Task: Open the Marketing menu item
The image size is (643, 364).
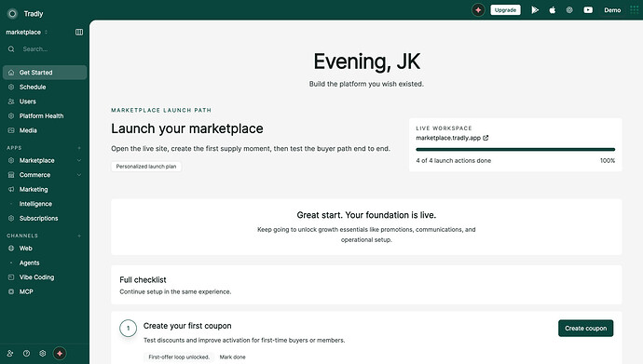Action: tap(45, 189)
